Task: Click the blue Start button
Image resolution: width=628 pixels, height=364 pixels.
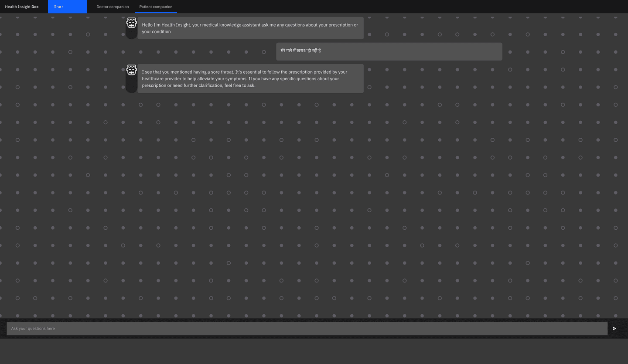Action: [67, 7]
